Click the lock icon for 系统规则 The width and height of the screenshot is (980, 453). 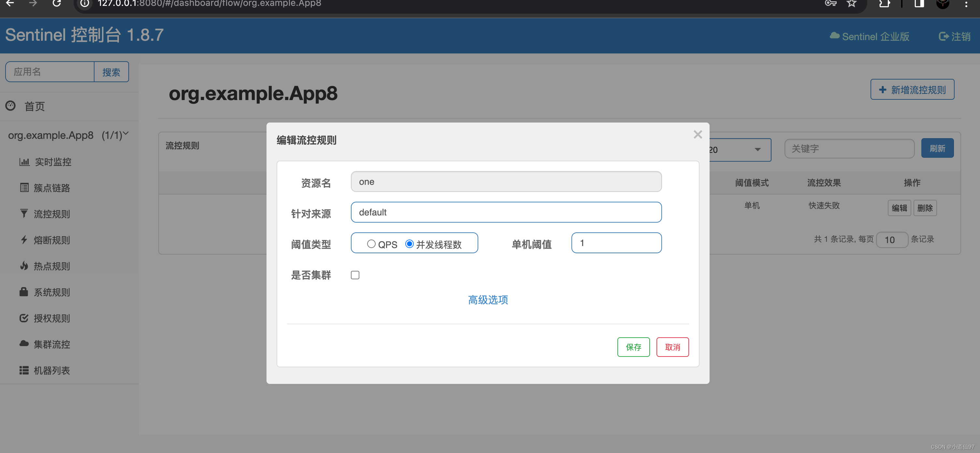point(24,292)
